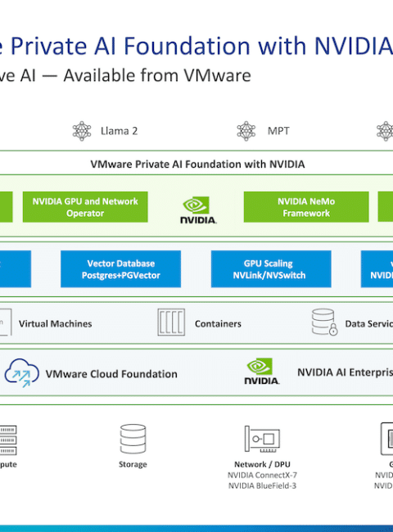Click the Virtual Machines label
The height and width of the screenshot is (532, 393).
(56, 323)
